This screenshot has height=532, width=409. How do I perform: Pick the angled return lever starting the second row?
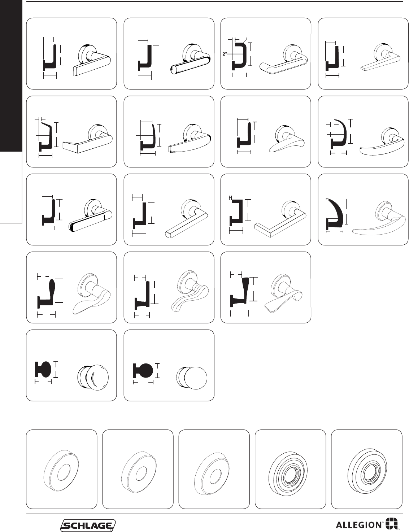tap(71, 131)
